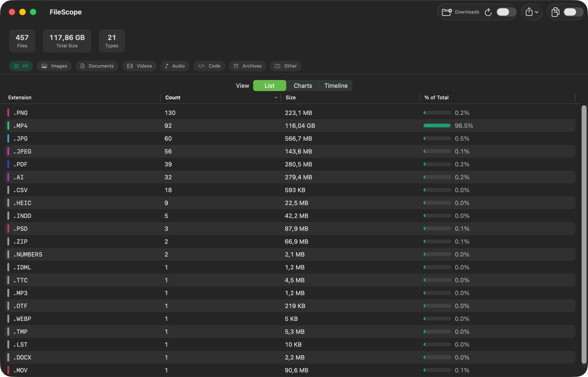Select the .DOCX extension row
Viewport: 588px width, 377px height.
[x=290, y=357]
